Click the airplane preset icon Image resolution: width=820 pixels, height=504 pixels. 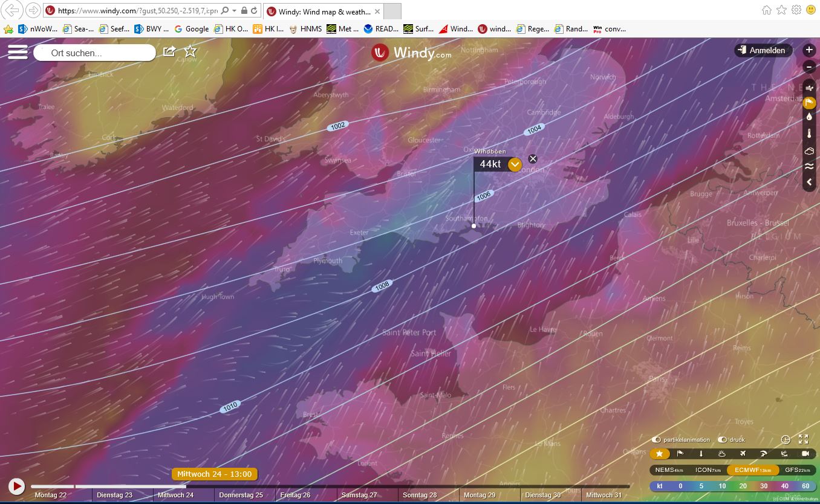tap(743, 454)
